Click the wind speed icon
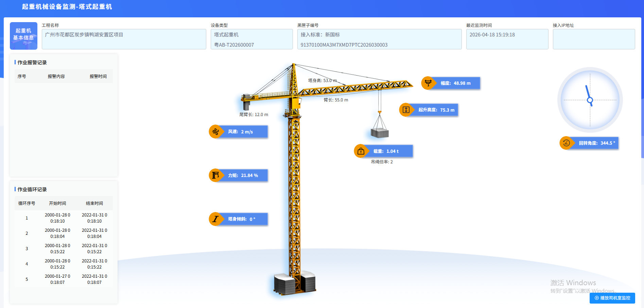Image resolution: width=644 pixels, height=308 pixels. pos(215,132)
